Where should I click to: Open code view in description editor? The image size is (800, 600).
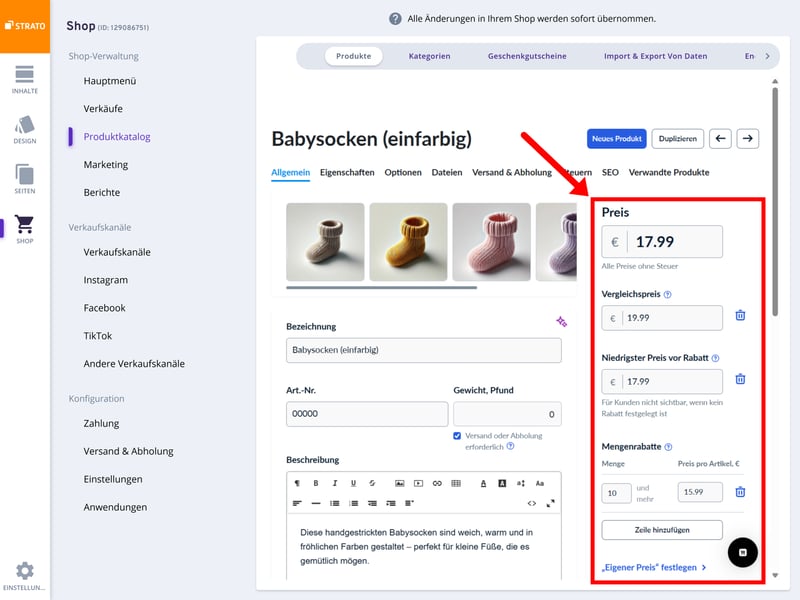pyautogui.click(x=532, y=503)
